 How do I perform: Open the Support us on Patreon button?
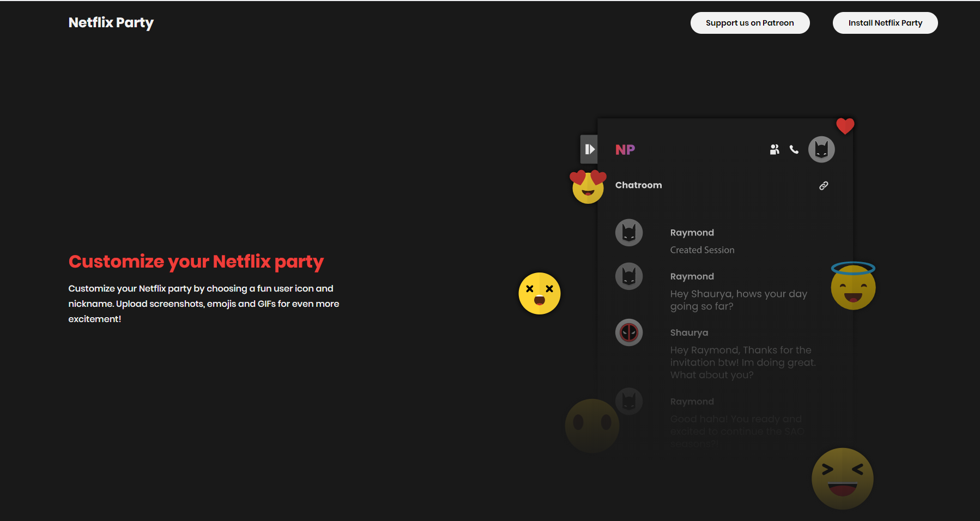[750, 23]
